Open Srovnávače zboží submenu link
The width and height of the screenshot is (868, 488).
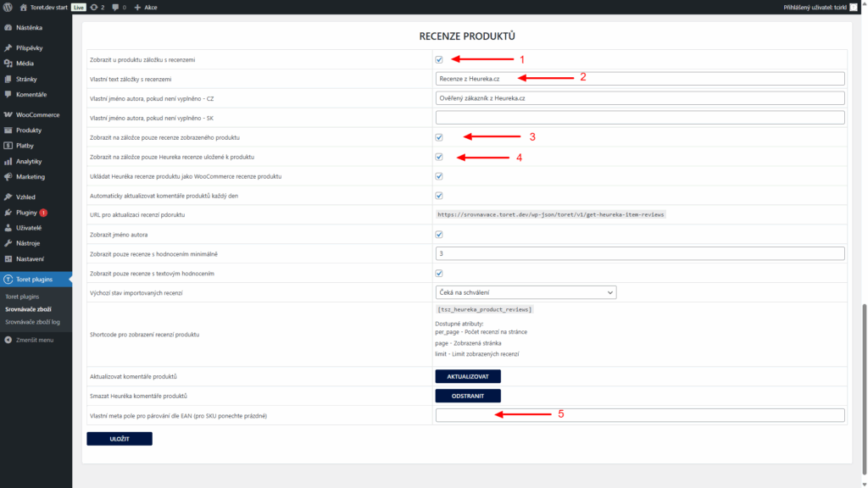(x=28, y=309)
